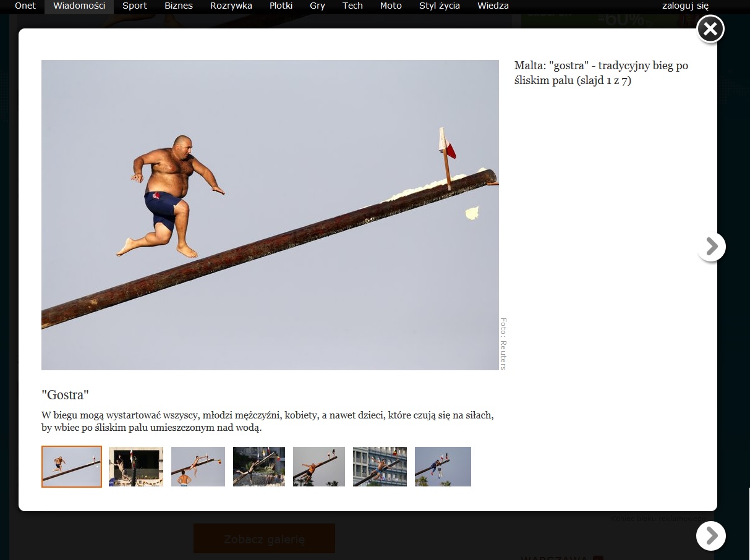View the third thumbnail in the strip
Viewport: 750px width, 560px height.
point(198,467)
